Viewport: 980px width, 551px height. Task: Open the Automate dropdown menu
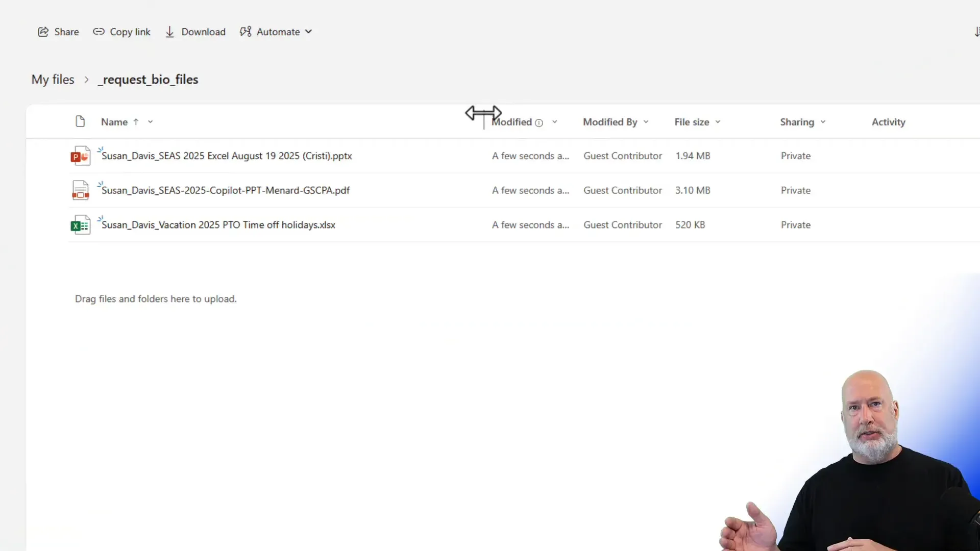pyautogui.click(x=308, y=31)
